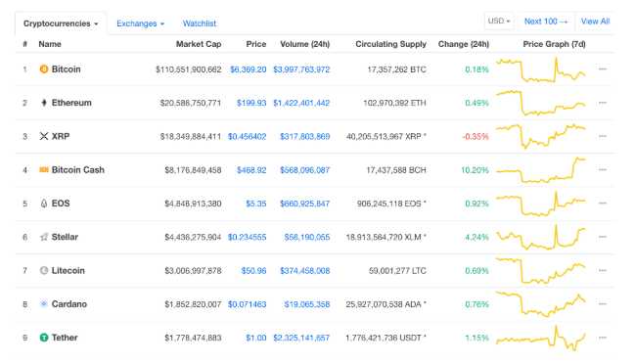Sort by the Market Cap column header
This screenshot has height=364, width=635.
(199, 44)
